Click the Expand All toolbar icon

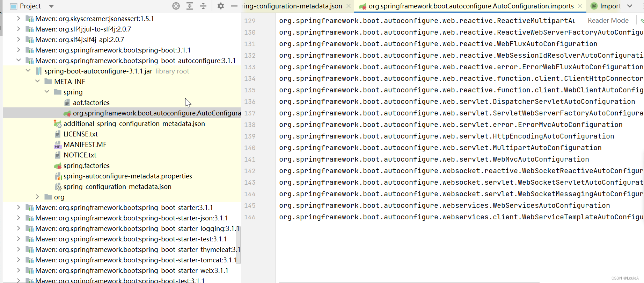[x=190, y=6]
